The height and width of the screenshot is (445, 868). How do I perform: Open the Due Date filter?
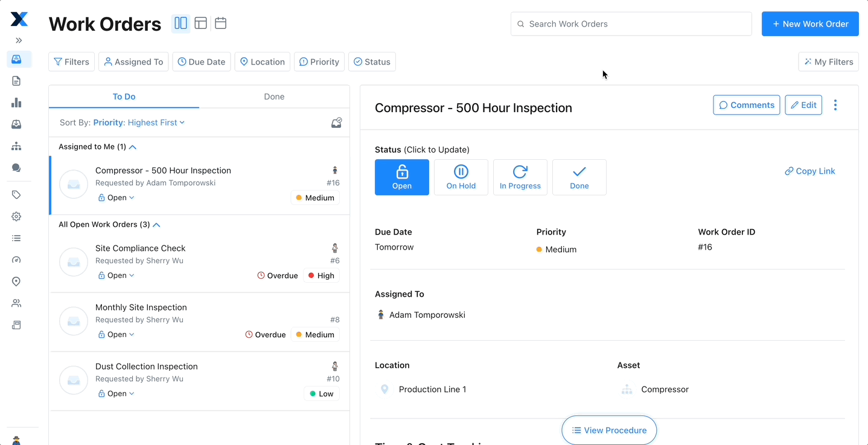[201, 61]
